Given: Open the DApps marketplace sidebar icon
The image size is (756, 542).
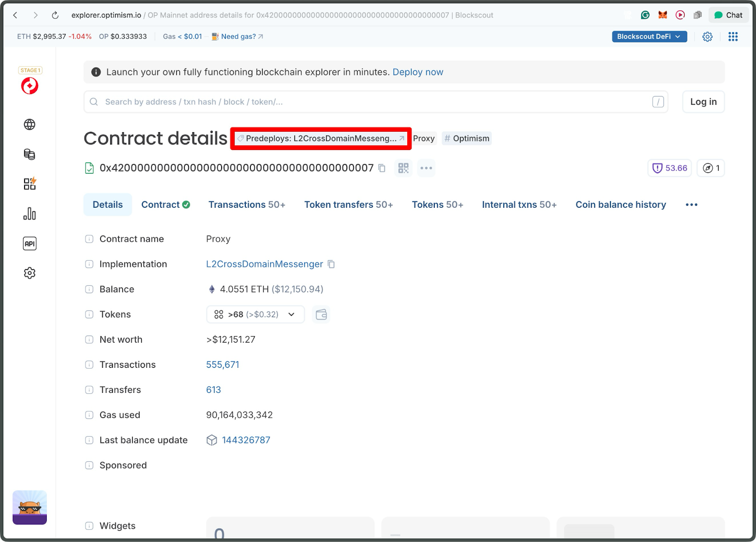Looking at the screenshot, I should click(29, 184).
